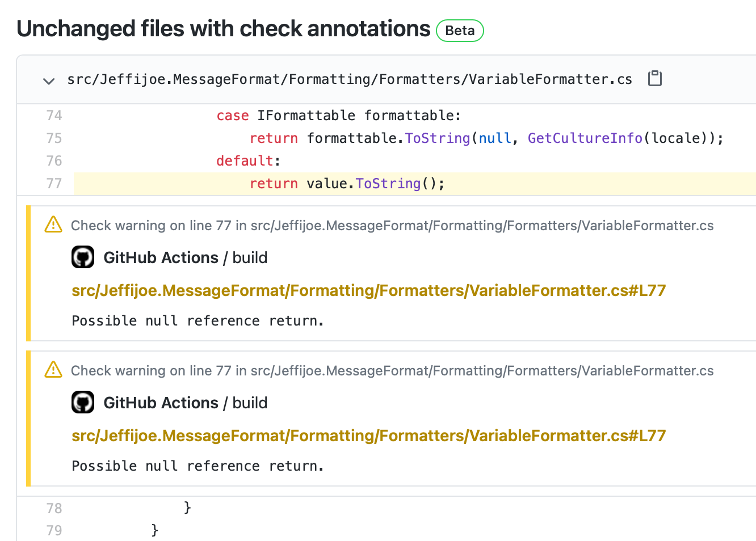Copy the VariableFormatter.cs file path
The image size is (756, 541).
tap(655, 78)
